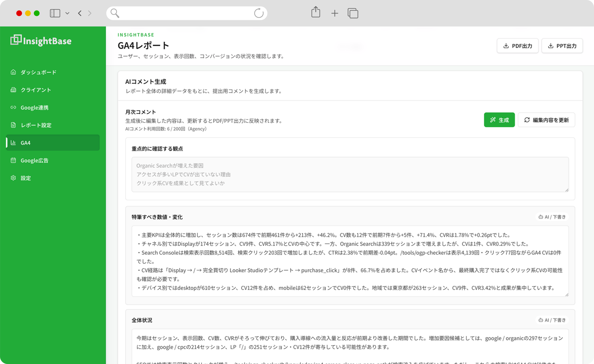Click the GA4レポート page title

[x=143, y=45]
